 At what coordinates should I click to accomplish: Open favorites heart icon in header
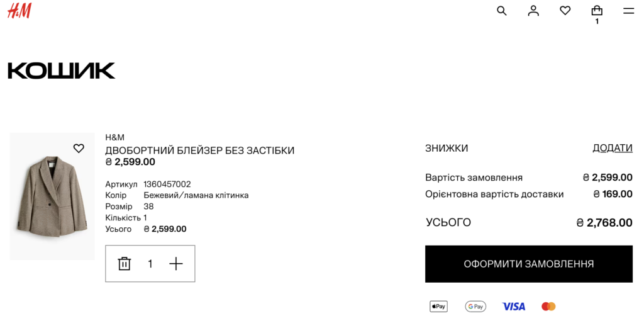(565, 11)
